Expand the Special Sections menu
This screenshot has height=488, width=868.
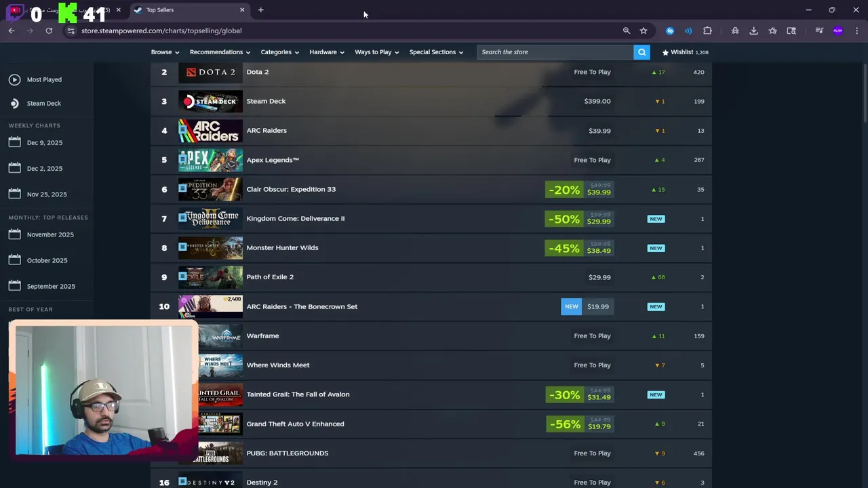pos(436,52)
